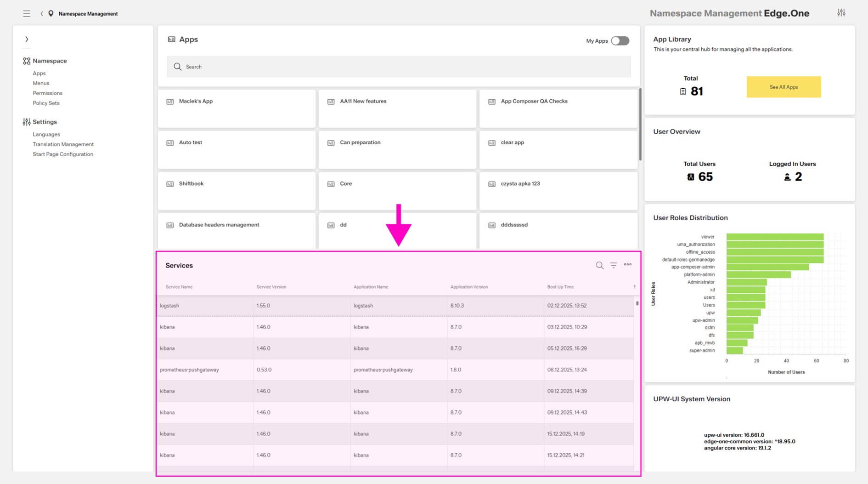The width and height of the screenshot is (868, 484).
Task: Select Policy Sets in the sidebar
Action: tap(46, 103)
